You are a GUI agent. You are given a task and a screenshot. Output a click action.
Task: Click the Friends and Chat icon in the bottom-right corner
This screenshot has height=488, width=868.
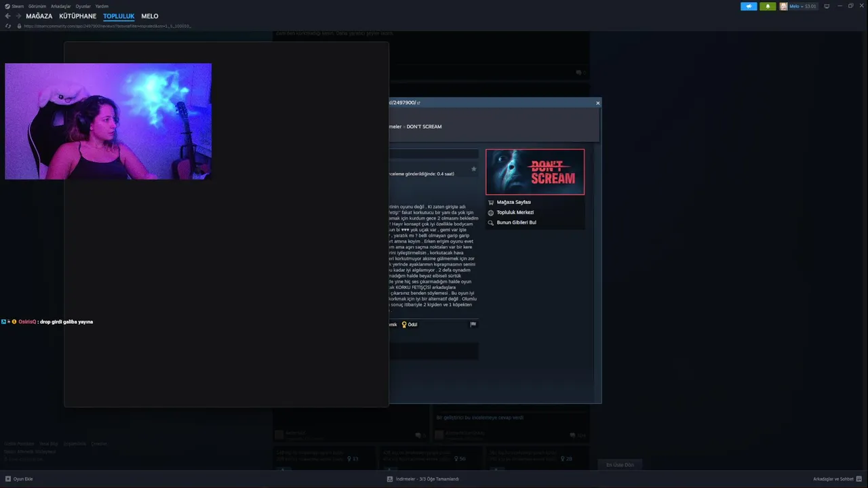860,479
